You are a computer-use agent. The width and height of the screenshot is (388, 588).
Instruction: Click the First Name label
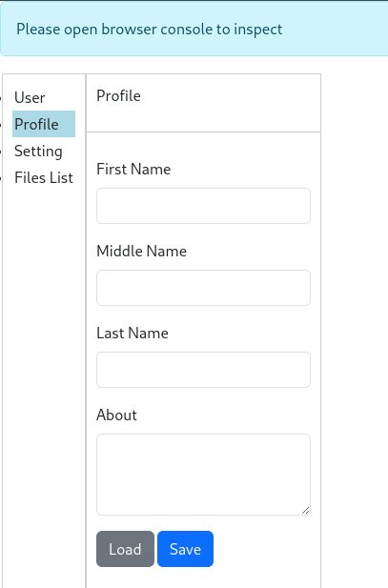(133, 169)
